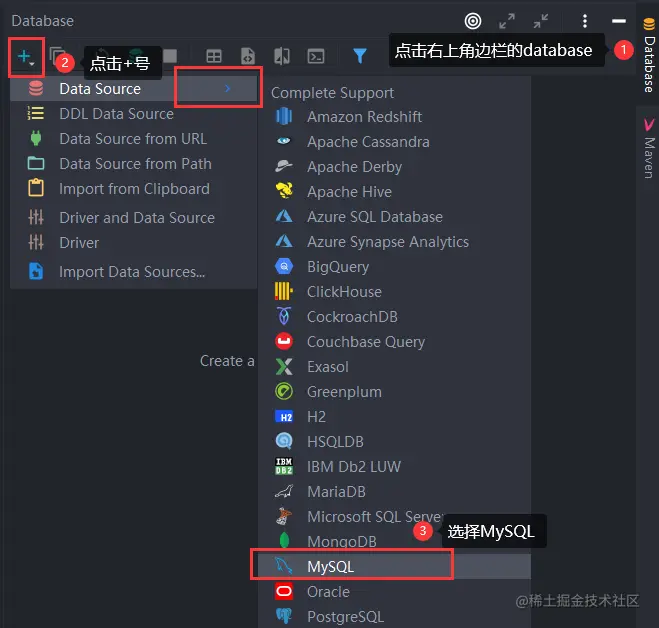Image resolution: width=659 pixels, height=628 pixels.
Task: Click the clipboard icon
Action: click(36, 188)
